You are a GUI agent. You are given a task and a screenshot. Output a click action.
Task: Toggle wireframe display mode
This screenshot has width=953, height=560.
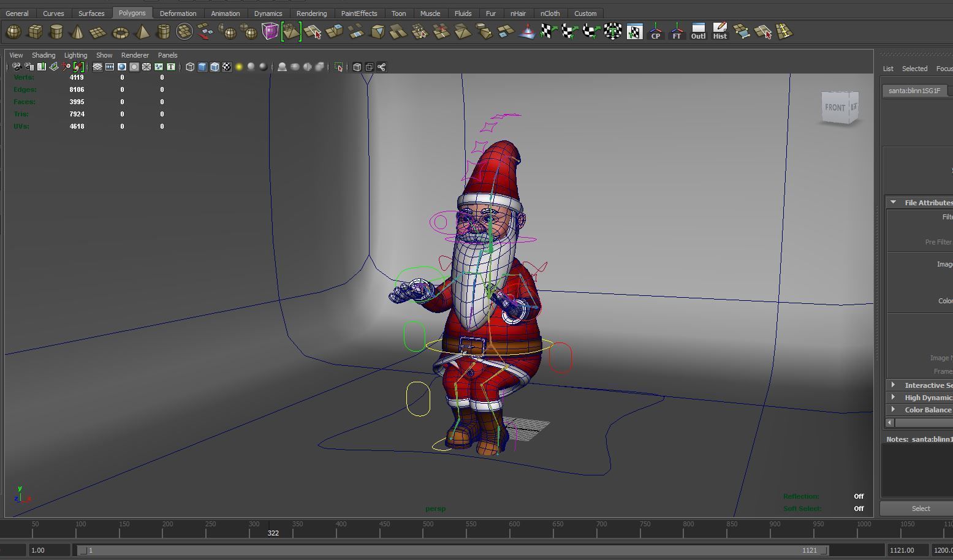[190, 67]
